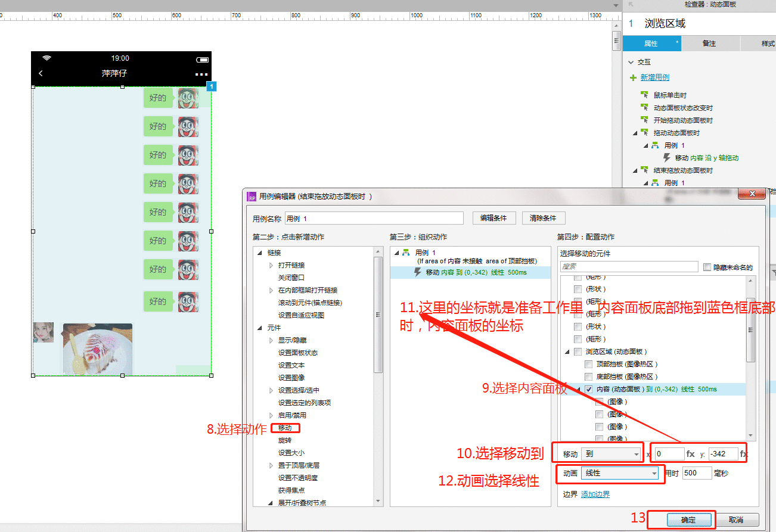Click the back arrow in the phone header
The width and height of the screenshot is (776, 532).
click(x=41, y=74)
